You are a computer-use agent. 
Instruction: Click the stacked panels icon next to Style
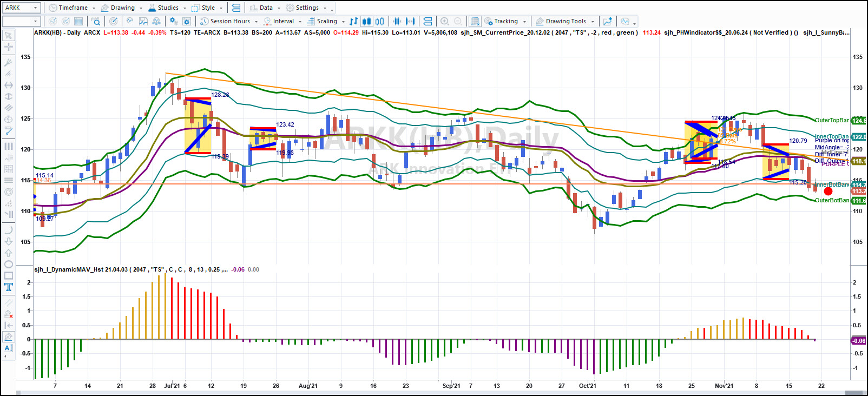point(236,8)
